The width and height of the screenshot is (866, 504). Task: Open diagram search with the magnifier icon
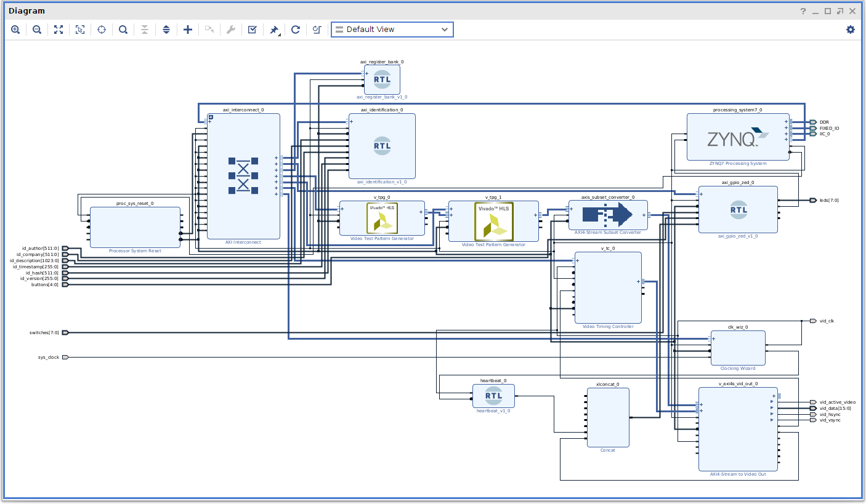[123, 30]
